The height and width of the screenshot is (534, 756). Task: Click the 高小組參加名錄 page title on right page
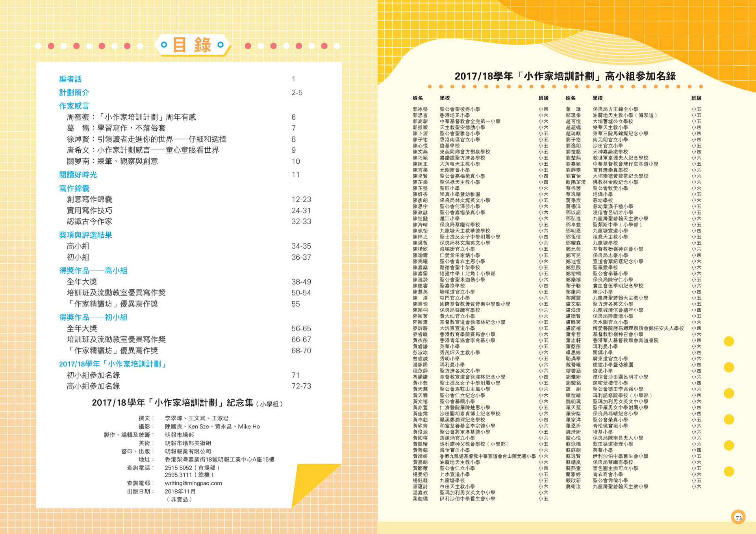click(x=565, y=76)
